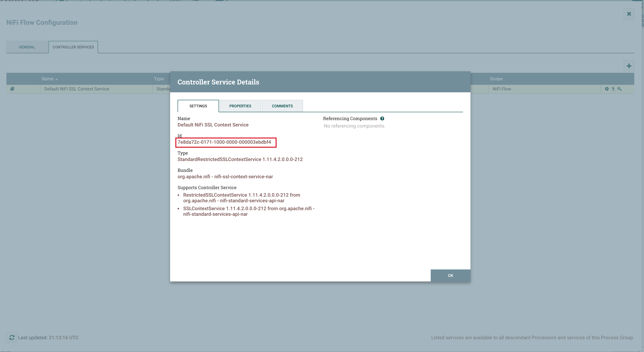
Task: Click the NiFi Flow scope cell
Action: click(x=502, y=89)
